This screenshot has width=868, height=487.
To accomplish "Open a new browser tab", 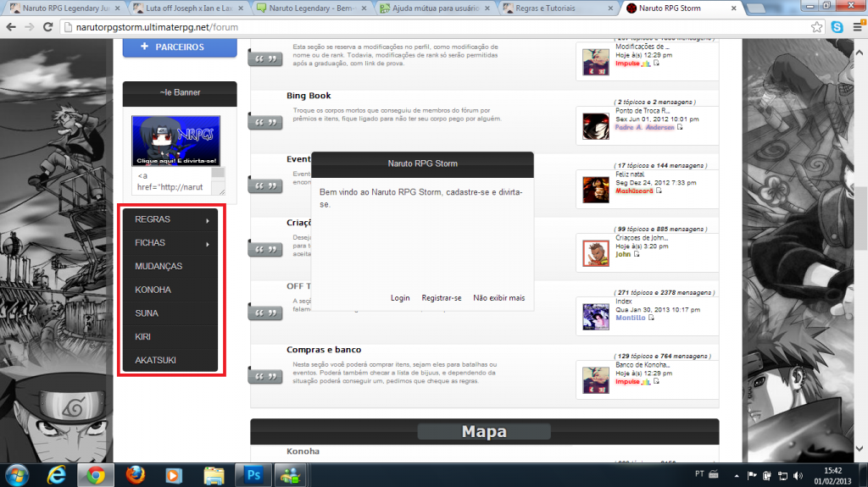I will [755, 8].
